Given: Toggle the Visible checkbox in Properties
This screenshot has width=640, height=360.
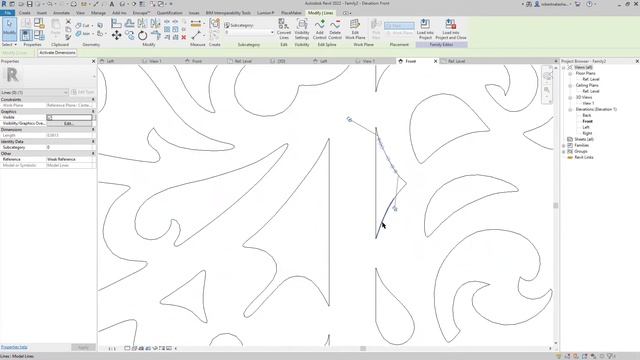Looking at the screenshot, I should (49, 118).
